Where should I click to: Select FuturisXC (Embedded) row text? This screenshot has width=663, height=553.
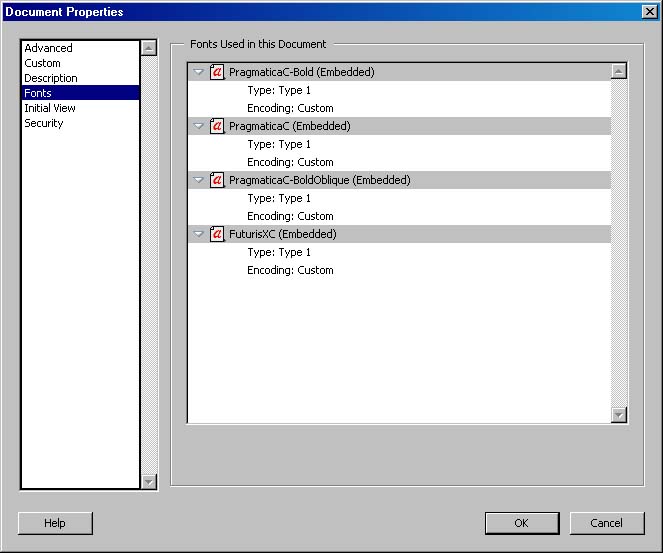[x=282, y=234]
